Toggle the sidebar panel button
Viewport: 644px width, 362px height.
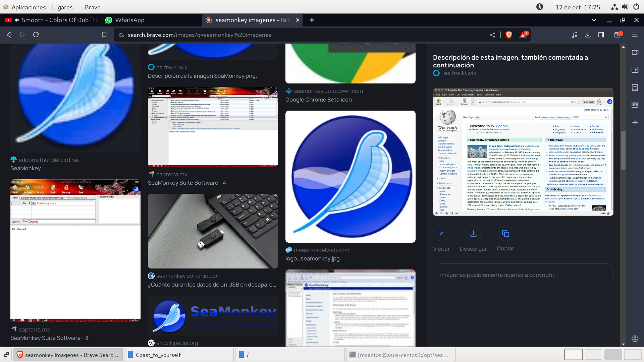pyautogui.click(x=601, y=35)
